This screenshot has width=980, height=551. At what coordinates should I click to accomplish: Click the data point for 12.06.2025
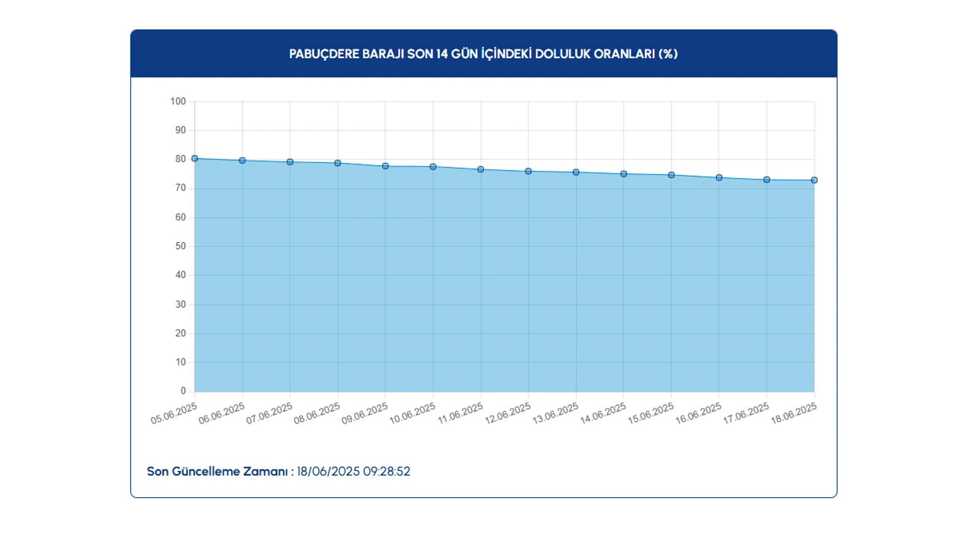(x=529, y=171)
